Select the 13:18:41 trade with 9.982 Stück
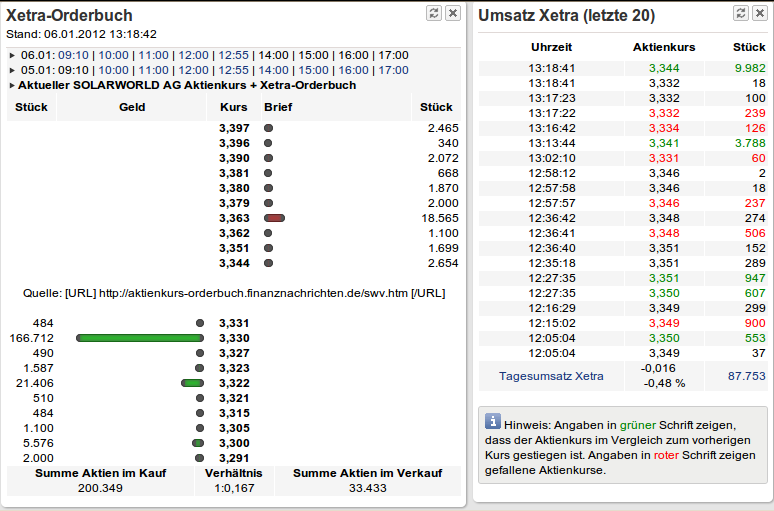The image size is (774, 511). tap(622, 68)
